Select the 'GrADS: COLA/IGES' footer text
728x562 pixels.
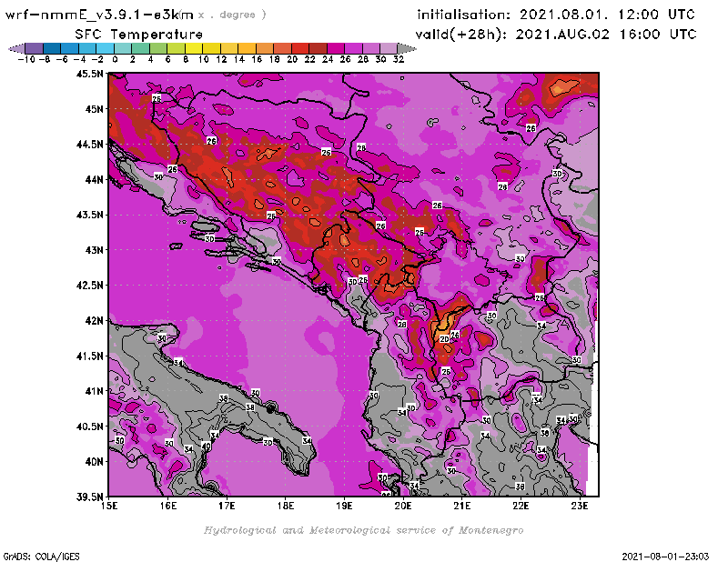(41, 556)
